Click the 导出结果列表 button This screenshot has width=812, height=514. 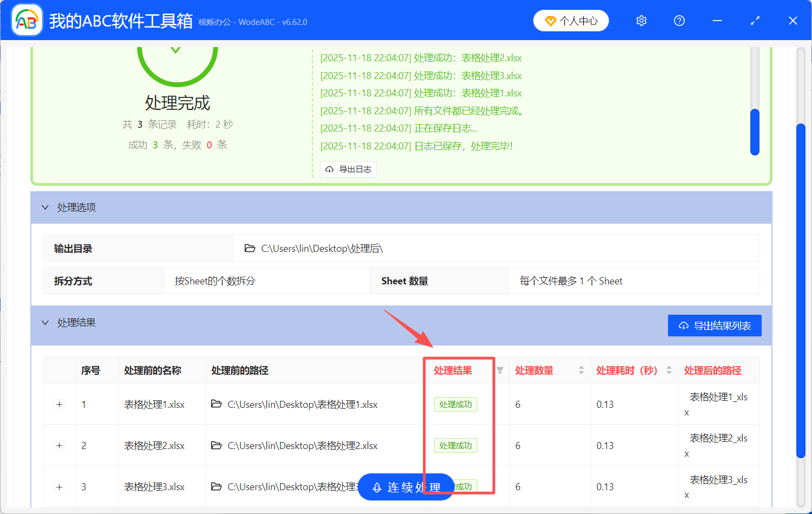click(715, 325)
